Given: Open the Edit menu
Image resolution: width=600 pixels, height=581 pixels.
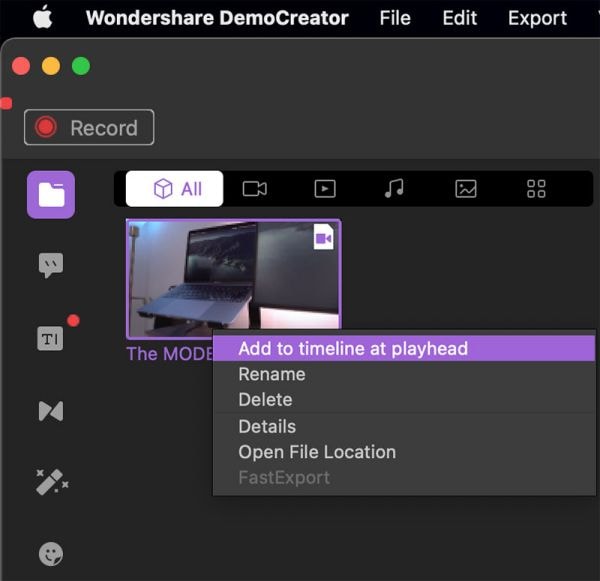Looking at the screenshot, I should (460, 18).
